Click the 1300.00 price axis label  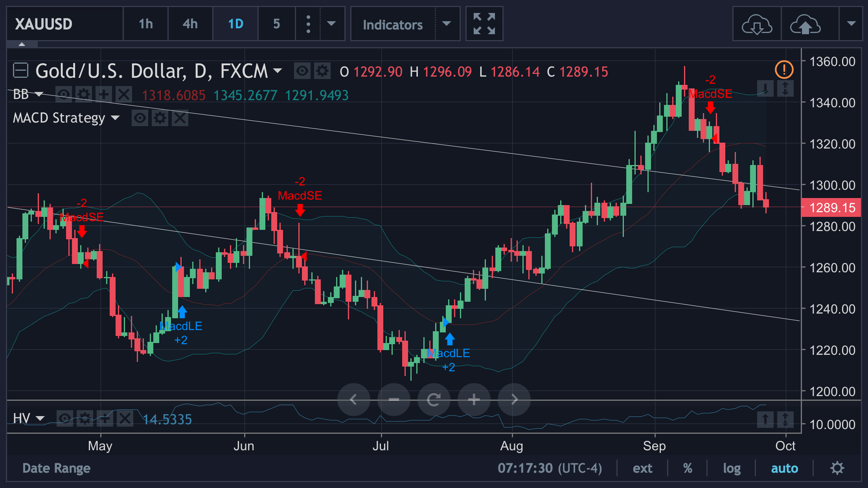pos(832,185)
